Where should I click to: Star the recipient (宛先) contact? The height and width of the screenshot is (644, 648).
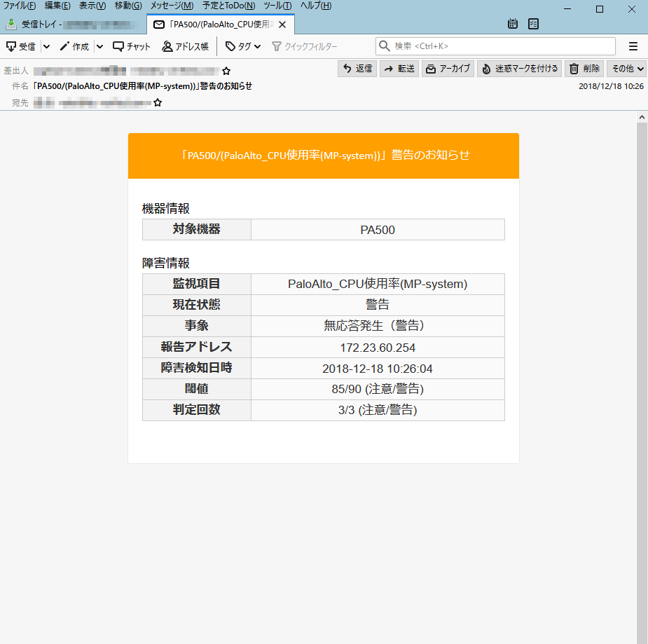158,102
